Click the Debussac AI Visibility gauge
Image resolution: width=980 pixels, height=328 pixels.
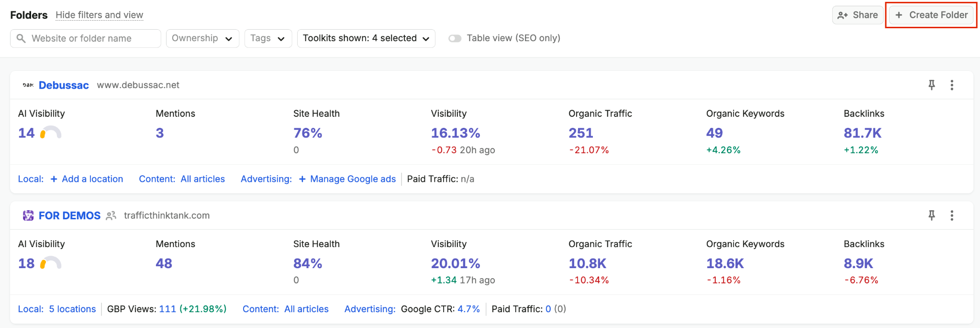(51, 133)
